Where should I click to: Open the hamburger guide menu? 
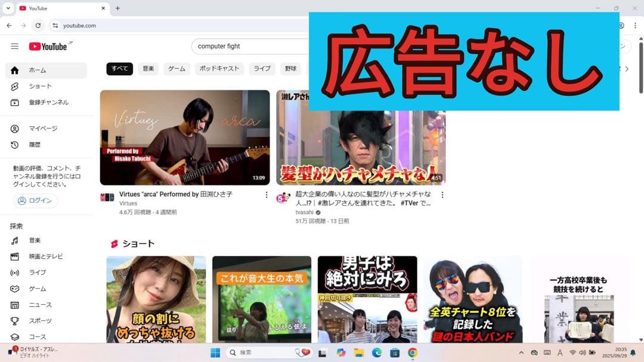point(14,47)
